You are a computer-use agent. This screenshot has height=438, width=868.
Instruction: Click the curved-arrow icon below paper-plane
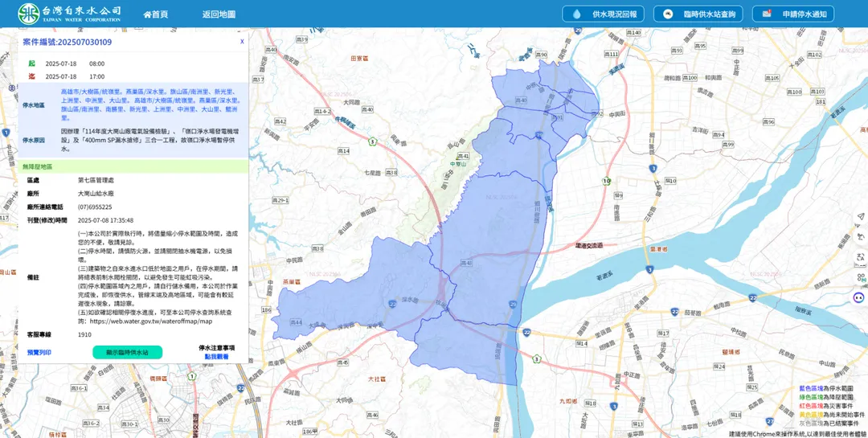coord(860,237)
